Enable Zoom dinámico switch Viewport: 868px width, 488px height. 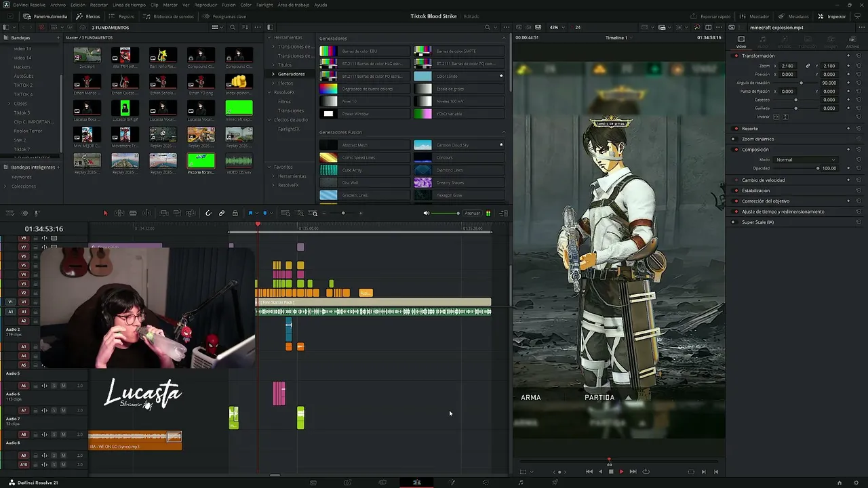click(x=736, y=139)
